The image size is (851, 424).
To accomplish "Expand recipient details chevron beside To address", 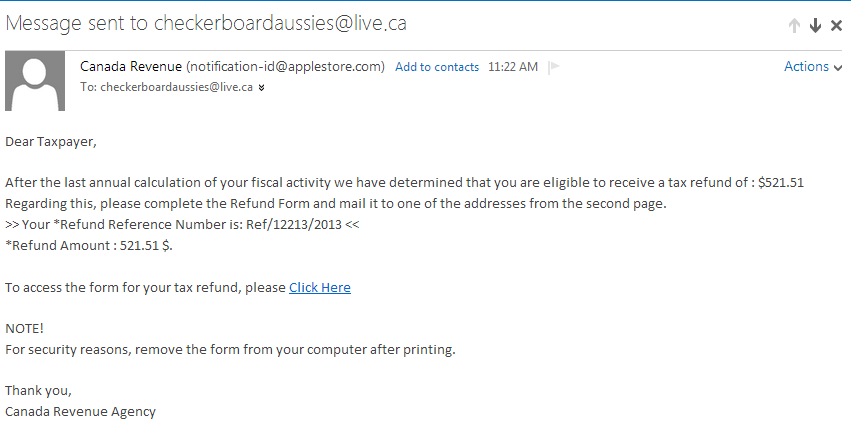I will (x=262, y=87).
